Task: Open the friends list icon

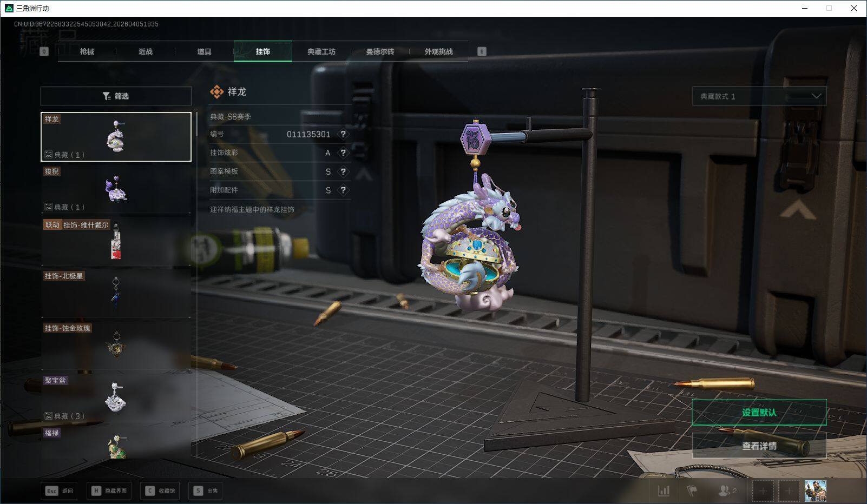Action: tap(726, 491)
